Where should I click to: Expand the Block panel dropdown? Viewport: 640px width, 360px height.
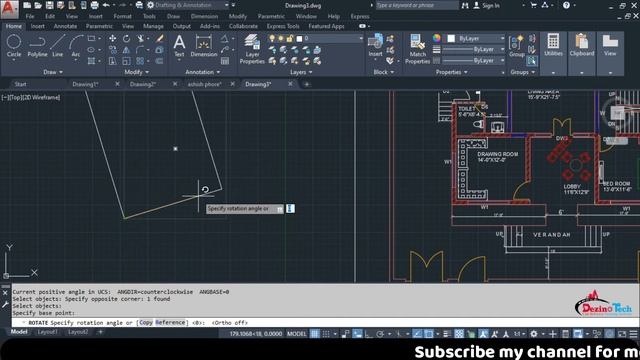coord(384,72)
